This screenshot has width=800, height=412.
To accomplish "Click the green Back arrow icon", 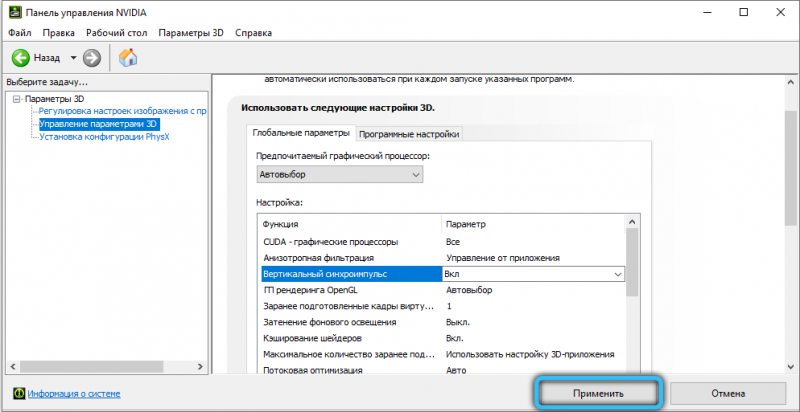I will (x=21, y=58).
